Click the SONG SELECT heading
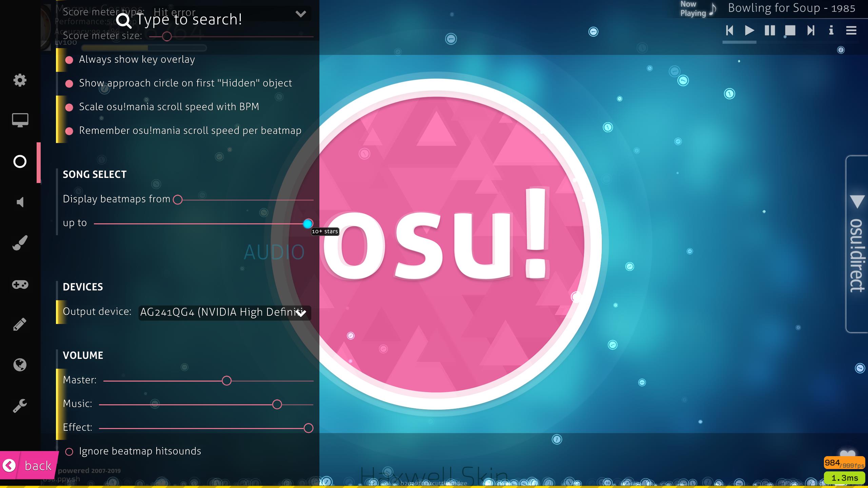868x488 pixels. [95, 175]
